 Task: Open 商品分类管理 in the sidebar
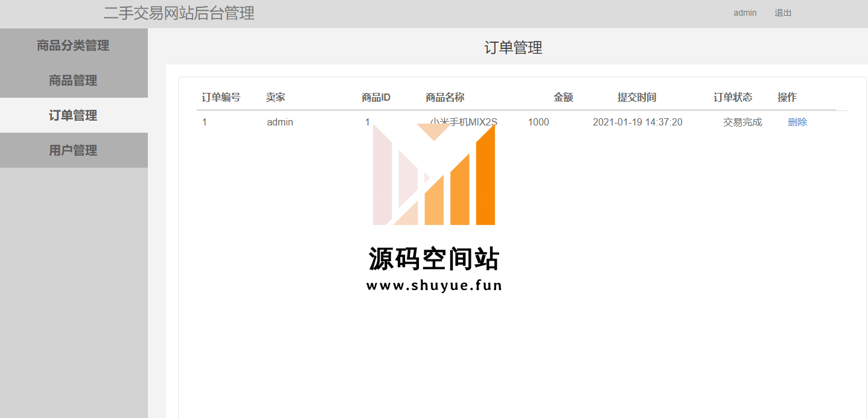73,45
